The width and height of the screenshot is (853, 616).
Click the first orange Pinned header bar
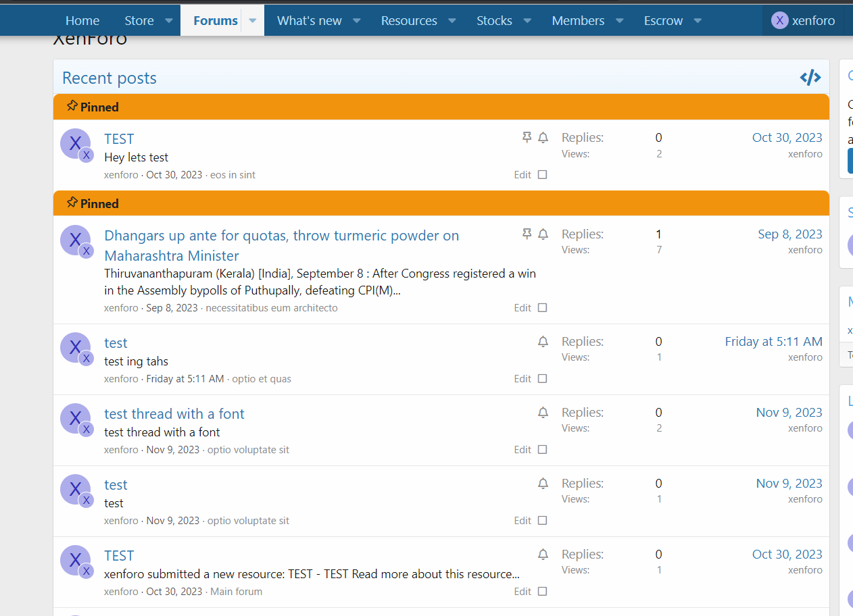click(441, 107)
